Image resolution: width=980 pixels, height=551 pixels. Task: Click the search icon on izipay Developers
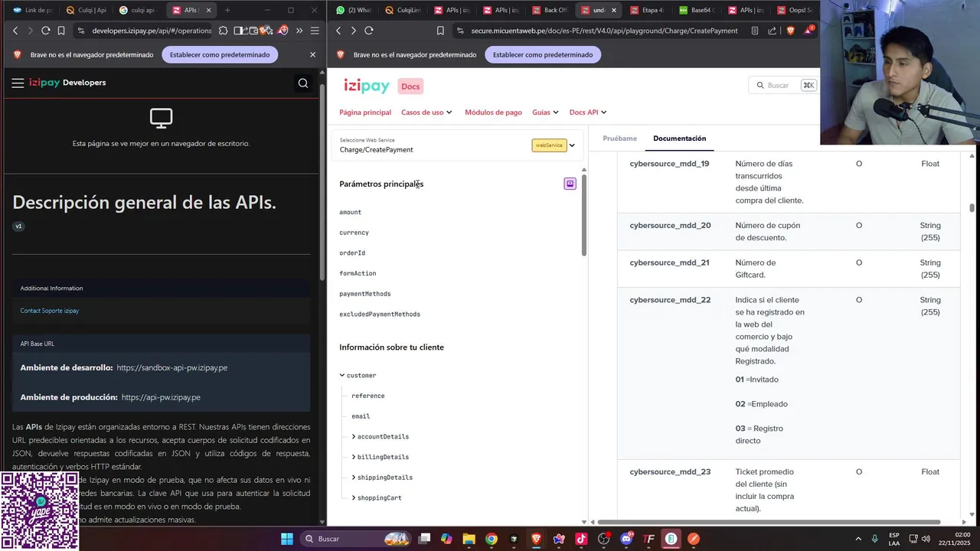pos(303,83)
